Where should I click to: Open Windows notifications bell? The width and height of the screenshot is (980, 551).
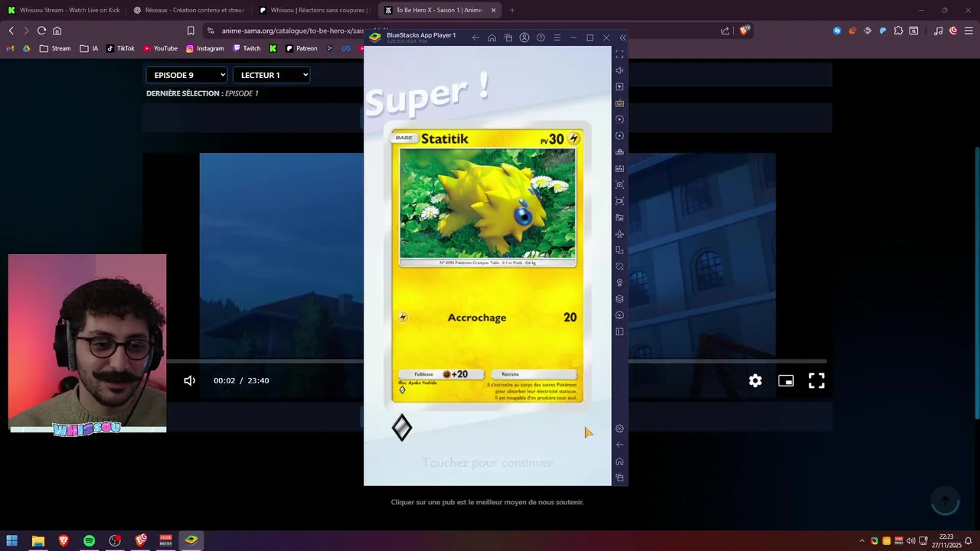click(x=968, y=540)
